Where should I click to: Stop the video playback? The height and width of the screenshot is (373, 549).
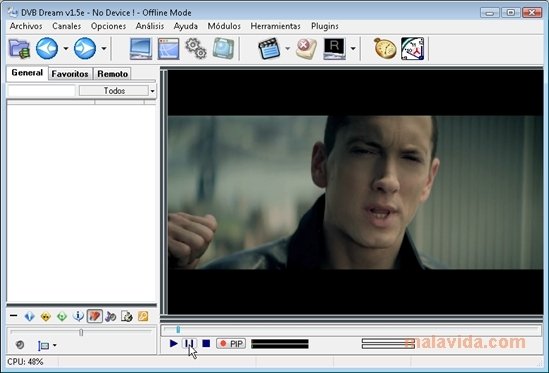pos(206,344)
